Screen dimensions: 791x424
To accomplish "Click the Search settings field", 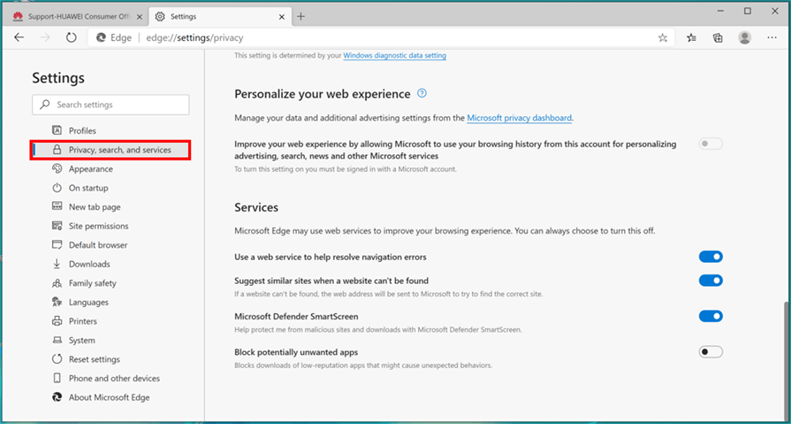I will 110,104.
